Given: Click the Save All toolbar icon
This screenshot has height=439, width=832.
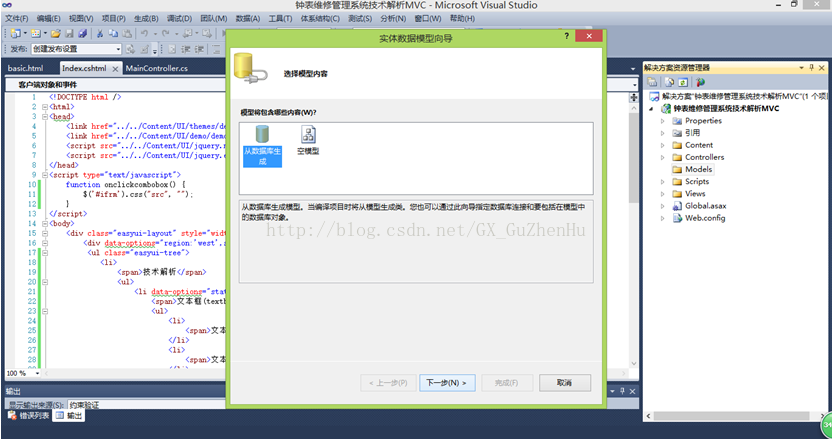Looking at the screenshot, I should point(82,33).
